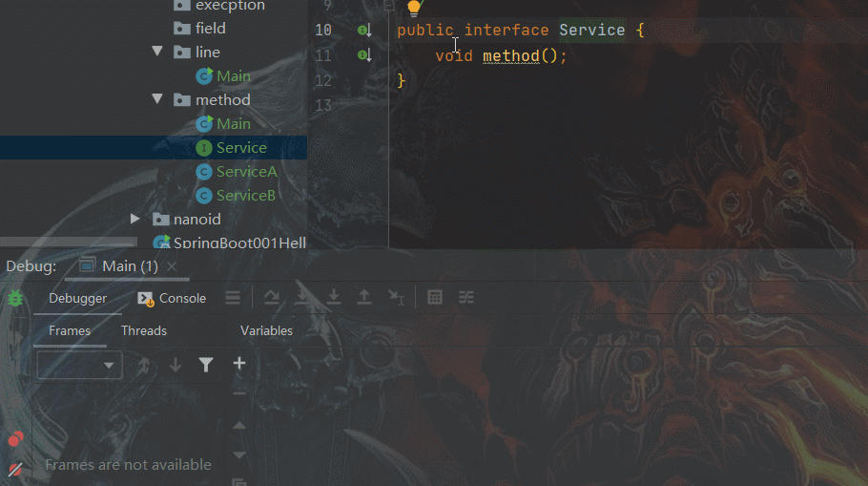Screen dimensions: 868x486
Task: Expand the nanoid folder
Action: (x=135, y=219)
